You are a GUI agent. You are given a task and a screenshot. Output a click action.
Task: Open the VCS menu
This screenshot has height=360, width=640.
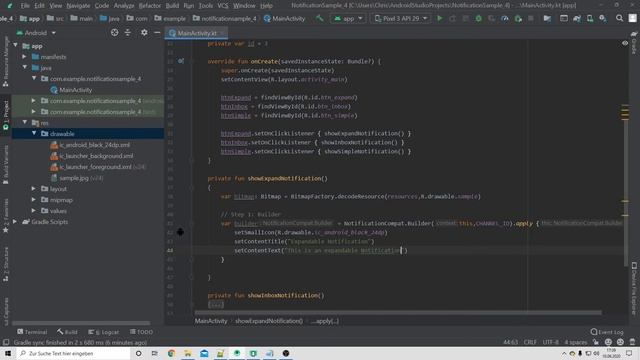(223, 6)
